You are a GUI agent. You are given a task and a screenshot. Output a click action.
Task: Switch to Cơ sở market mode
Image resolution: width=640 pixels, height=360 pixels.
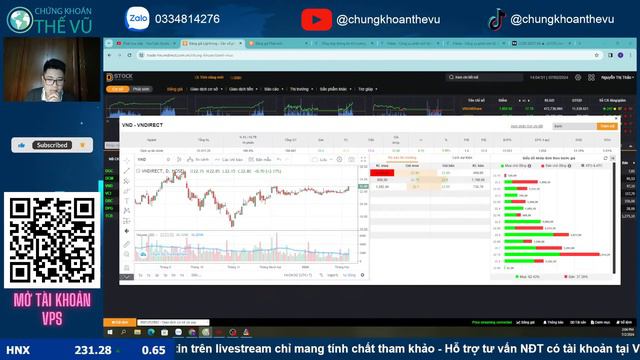pos(118,89)
